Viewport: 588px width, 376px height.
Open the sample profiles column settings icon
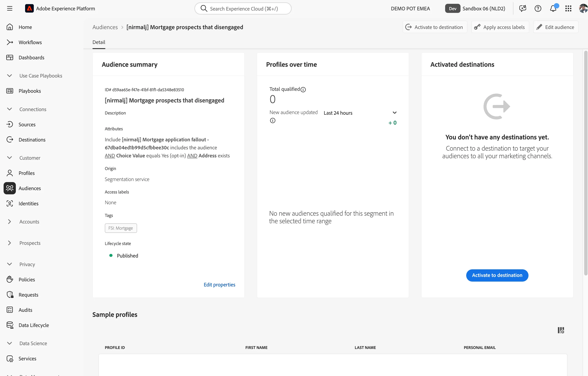[x=561, y=330]
